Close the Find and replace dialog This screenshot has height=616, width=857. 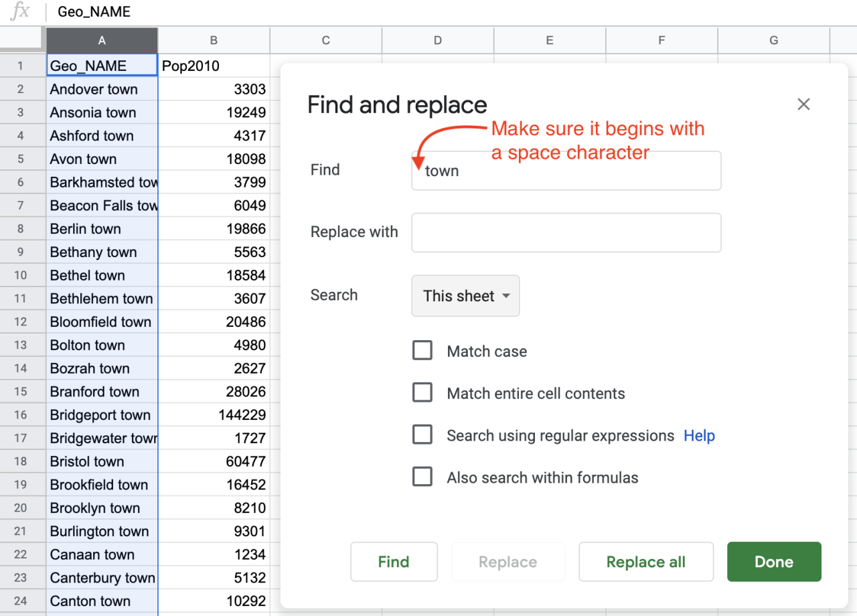click(x=803, y=104)
